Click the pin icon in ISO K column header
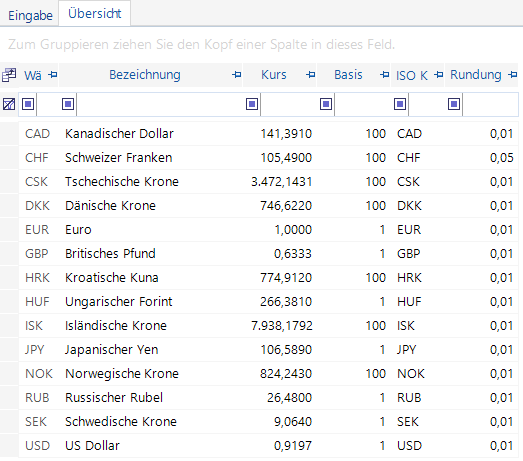This screenshot has width=523, height=461. [439, 75]
